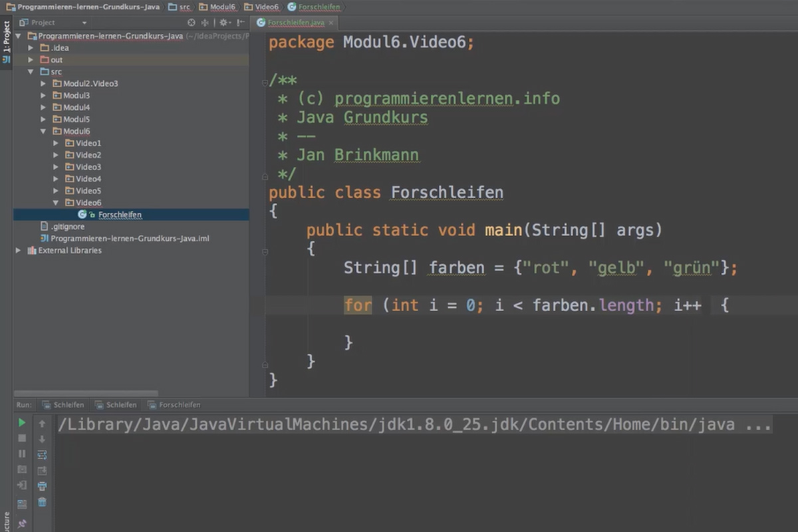This screenshot has height=532, width=798.
Task: Click src in the breadcrumb bar
Action: [x=179, y=7]
